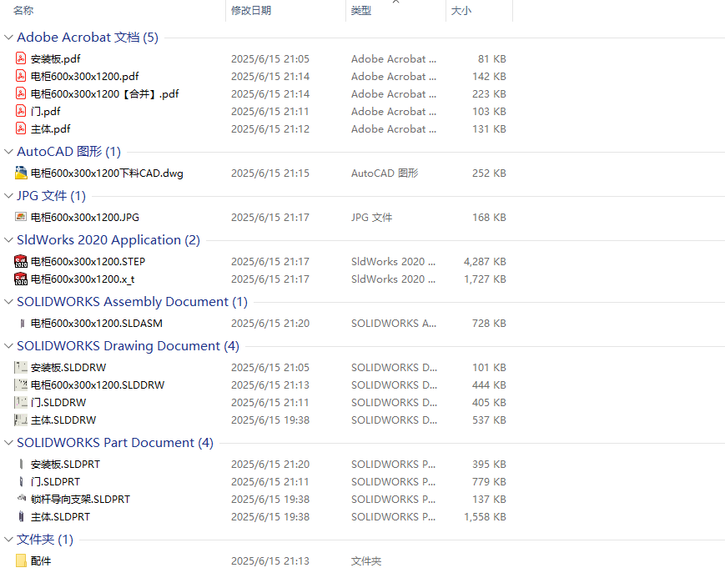Select the file name 门.SLDPRT
This screenshot has width=725, height=588.
(55, 482)
